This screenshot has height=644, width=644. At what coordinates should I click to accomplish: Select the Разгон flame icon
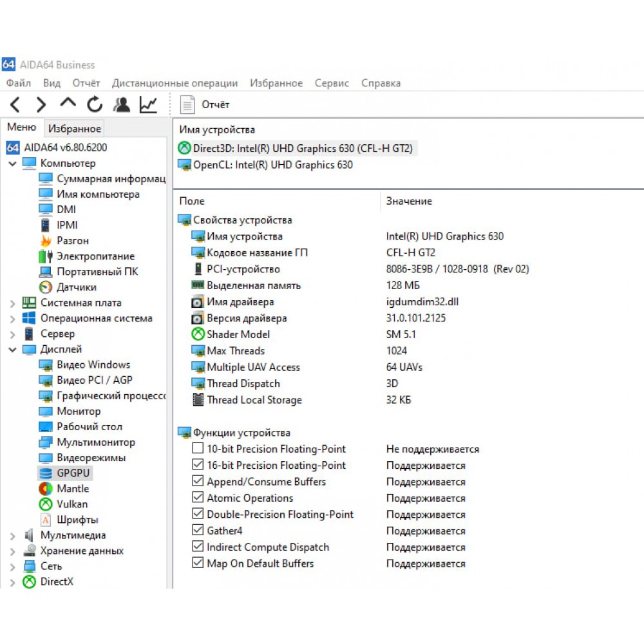[46, 241]
